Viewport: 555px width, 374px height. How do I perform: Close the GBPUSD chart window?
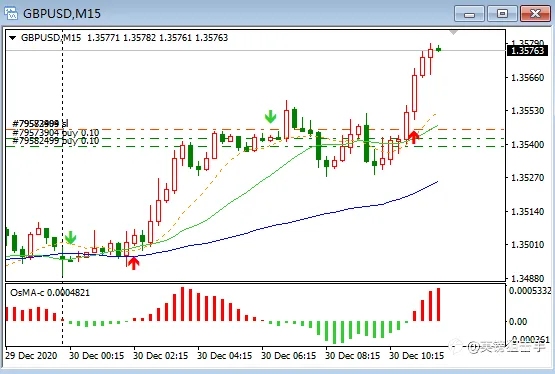[x=535, y=14]
